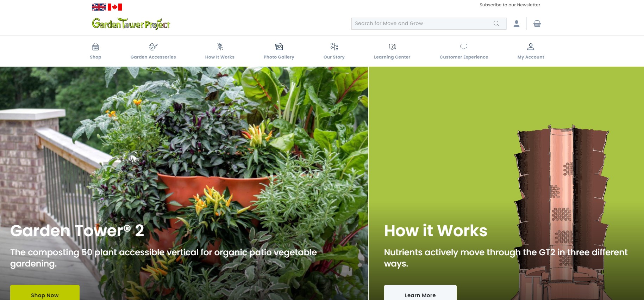644x300 pixels.
Task: Click the Shop basket icon in navigation
Action: point(95,47)
